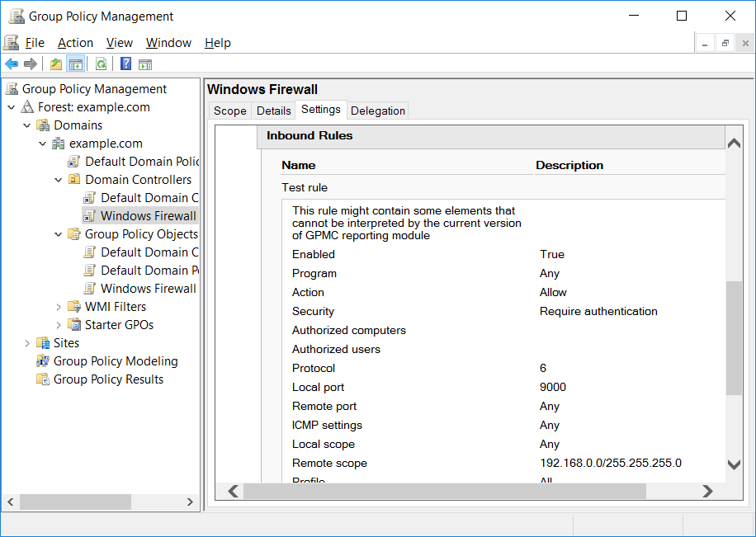756x537 pixels.
Task: Select Group Policy Results in tree
Action: pos(108,379)
